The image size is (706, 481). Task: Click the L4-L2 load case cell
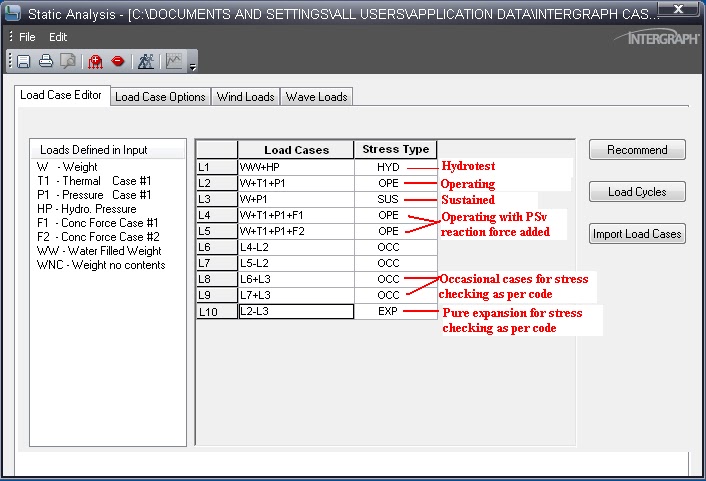pyautogui.click(x=296, y=247)
